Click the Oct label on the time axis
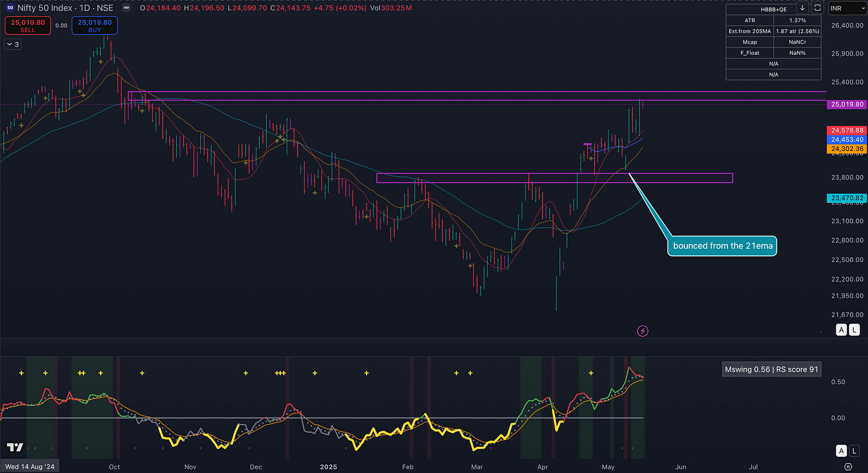This screenshot has height=473, width=868. pyautogui.click(x=114, y=466)
